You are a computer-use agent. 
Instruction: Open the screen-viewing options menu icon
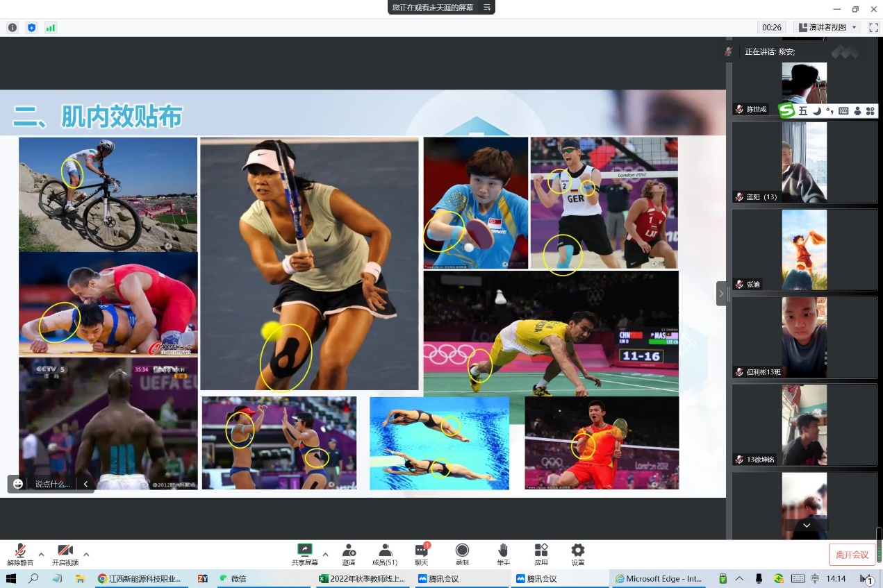[487, 8]
